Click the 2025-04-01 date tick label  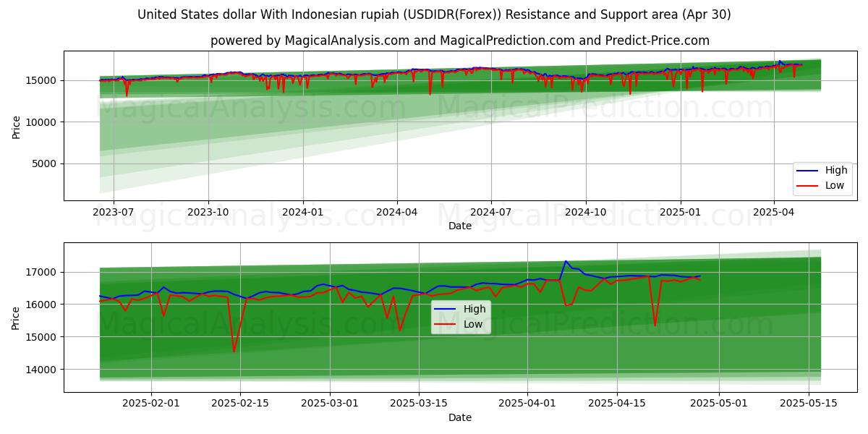click(x=528, y=404)
